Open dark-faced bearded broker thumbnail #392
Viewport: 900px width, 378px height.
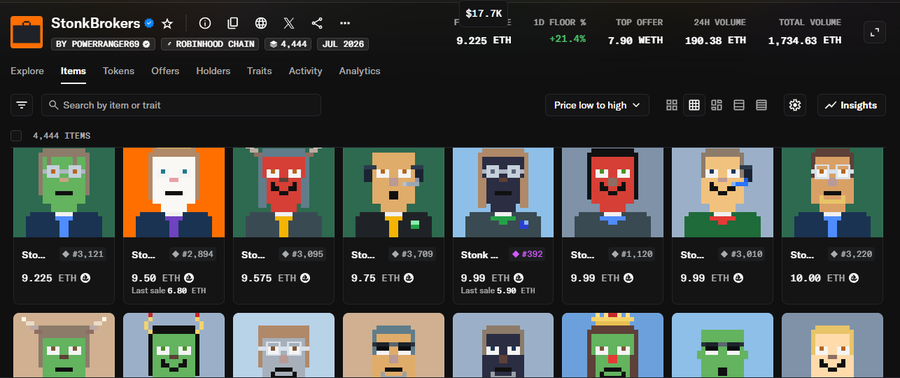pos(503,193)
